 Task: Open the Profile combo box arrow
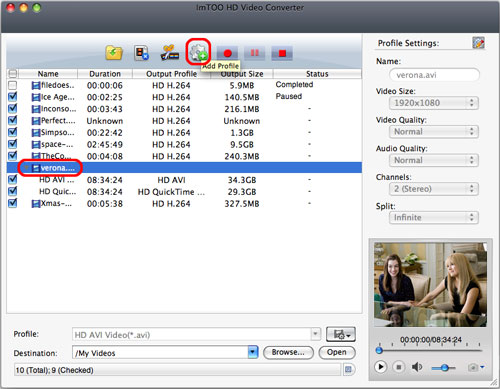[x=315, y=334]
